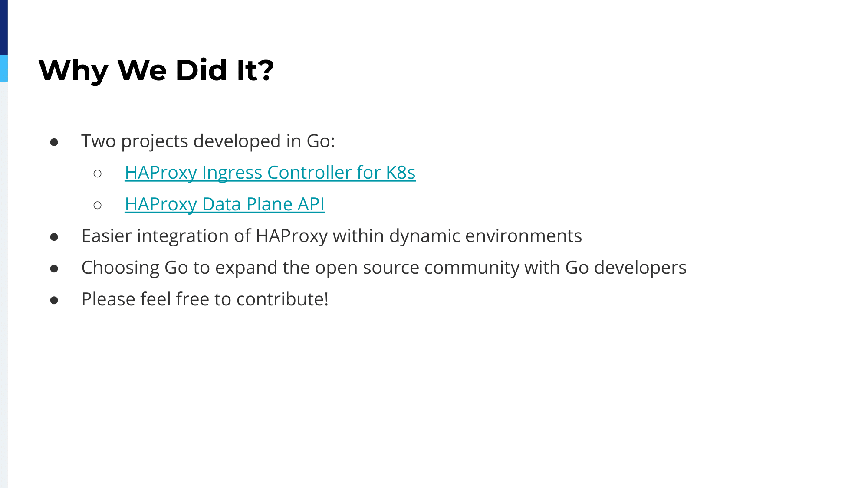Click the hollow bullet before Data Plane API

tap(98, 205)
